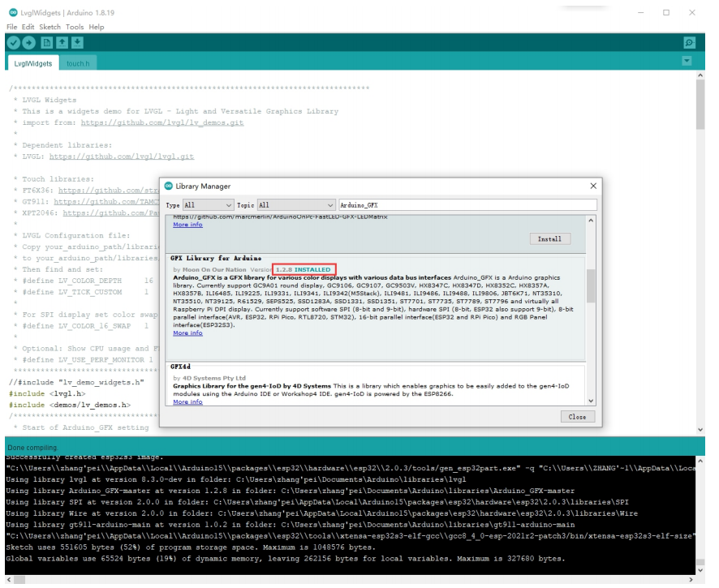Click the Install button in Library Manager

point(549,239)
